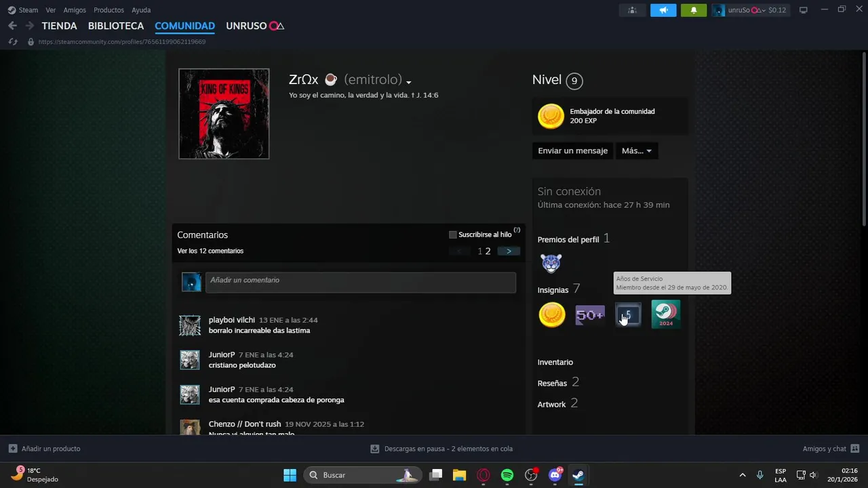The image size is (868, 488).
Task: Open the Steam 2024 badge
Action: pyautogui.click(x=666, y=314)
